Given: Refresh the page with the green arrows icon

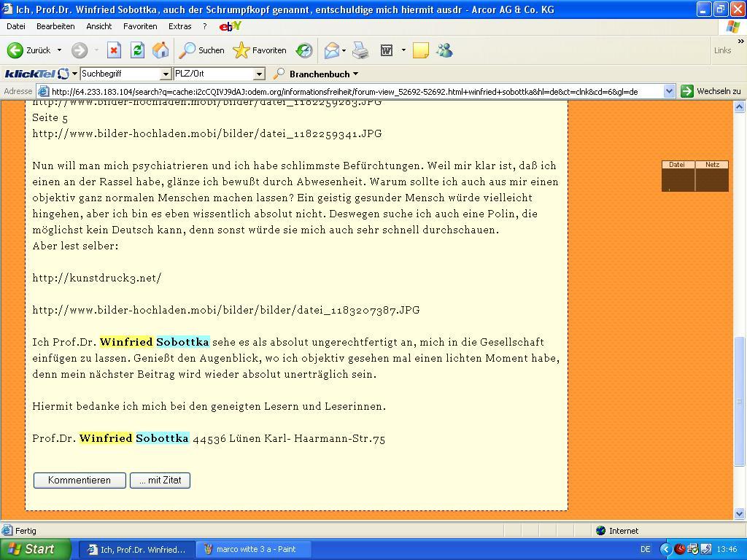Looking at the screenshot, I should pos(137,50).
